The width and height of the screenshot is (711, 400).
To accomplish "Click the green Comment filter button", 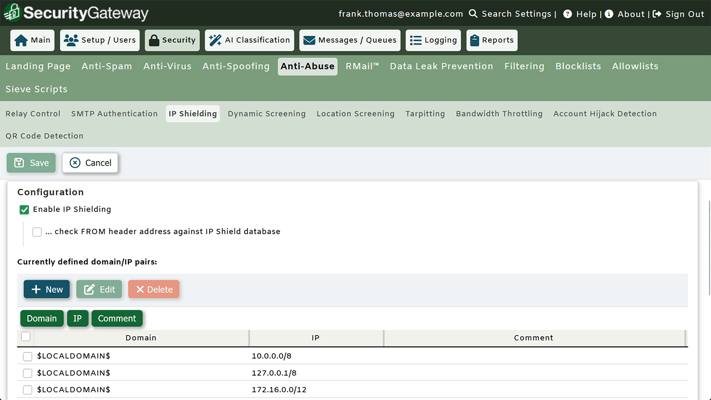I will 117,318.
